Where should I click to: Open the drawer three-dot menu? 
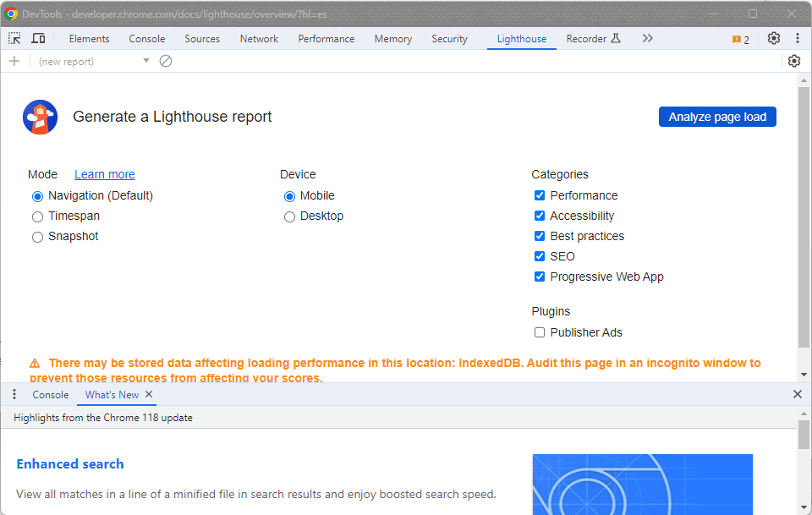point(14,395)
